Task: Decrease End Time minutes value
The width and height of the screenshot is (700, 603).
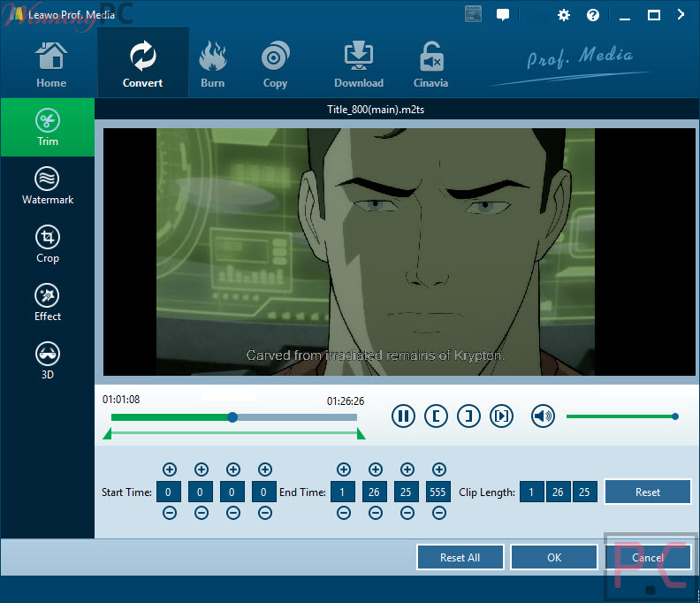Action: tap(376, 513)
